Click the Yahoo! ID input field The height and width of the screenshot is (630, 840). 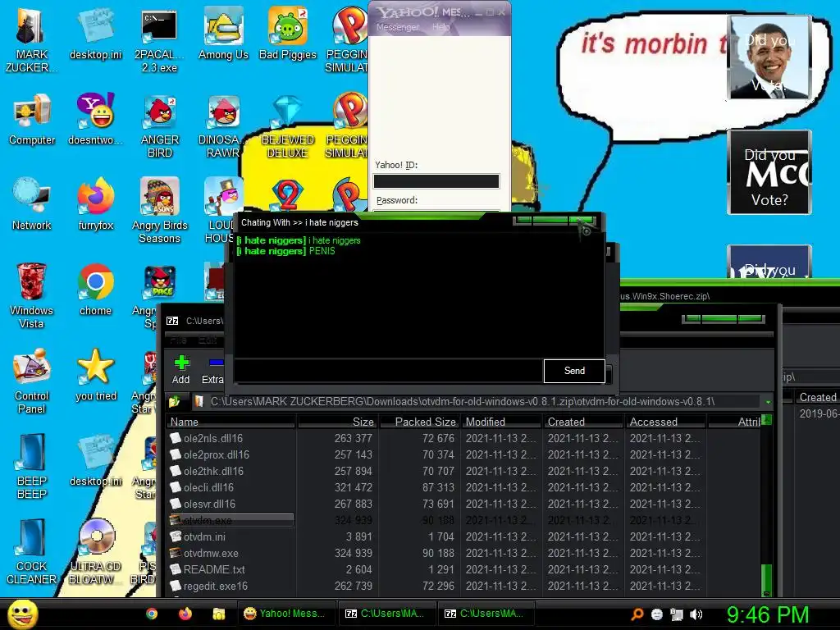(436, 181)
